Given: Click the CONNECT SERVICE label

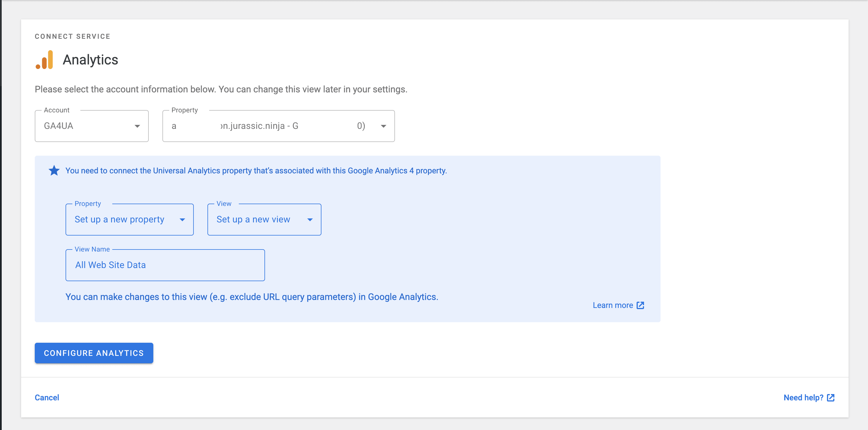Looking at the screenshot, I should tap(72, 36).
